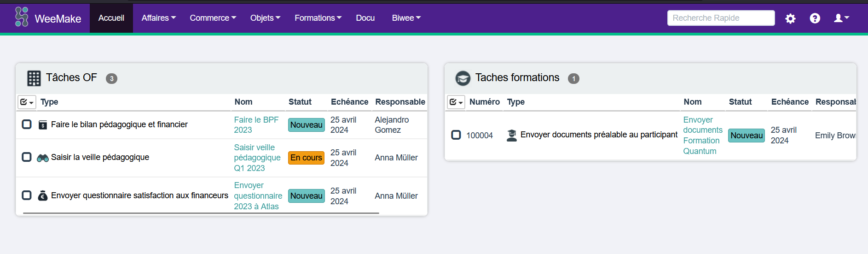The image size is (868, 254).
Task: Open settings with the gear icon
Action: [x=790, y=18]
